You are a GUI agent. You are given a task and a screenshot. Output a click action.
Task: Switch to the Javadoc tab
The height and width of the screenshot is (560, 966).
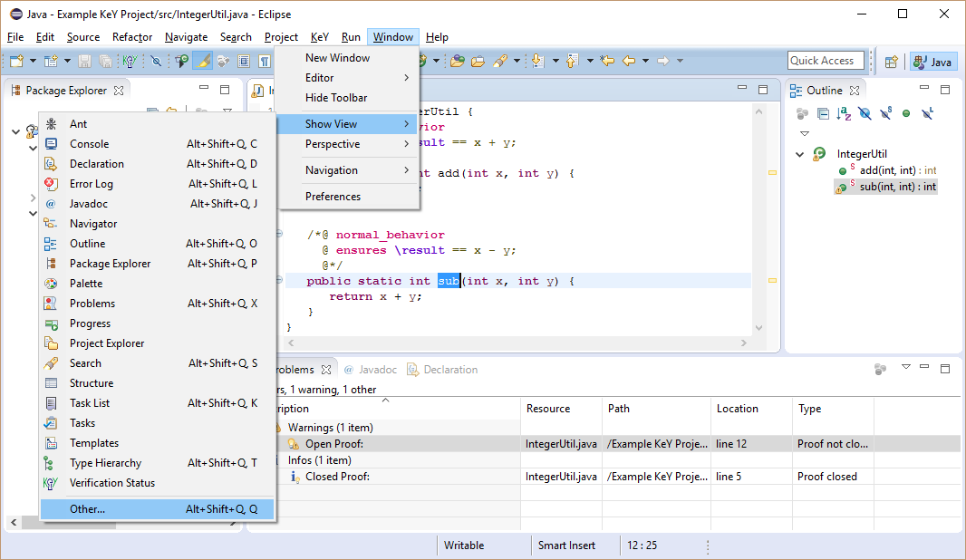pyautogui.click(x=371, y=370)
